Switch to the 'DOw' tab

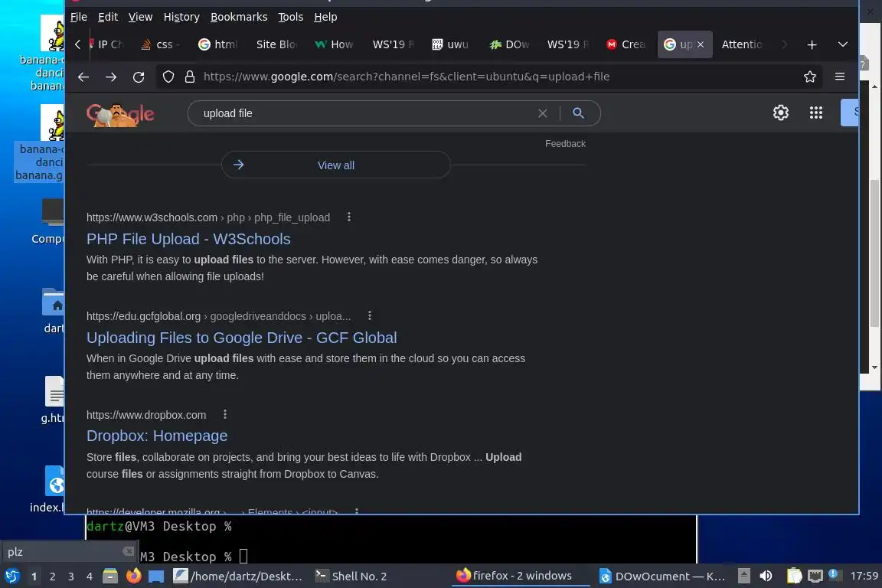point(509,44)
